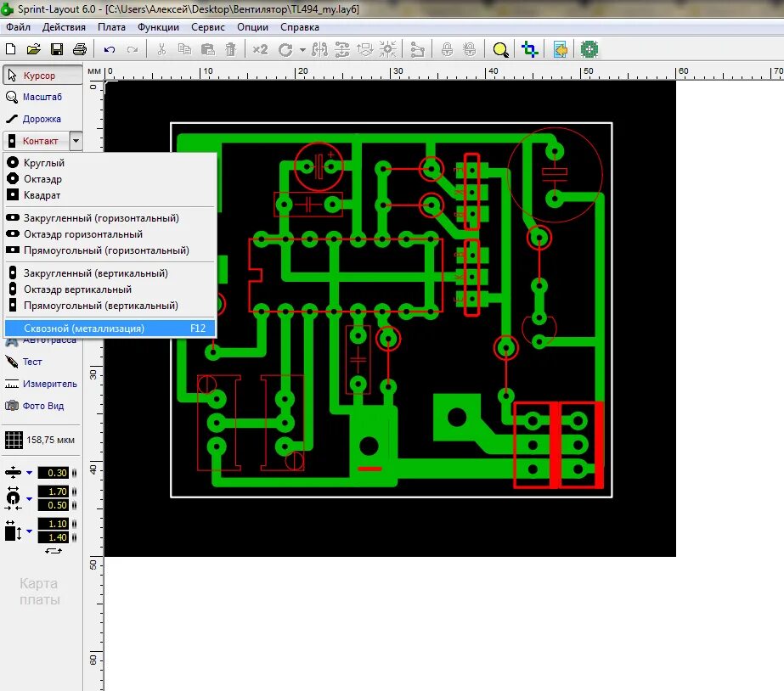Choose Прямоугольный (горизонтальный) pad
The height and width of the screenshot is (691, 784).
(x=110, y=250)
